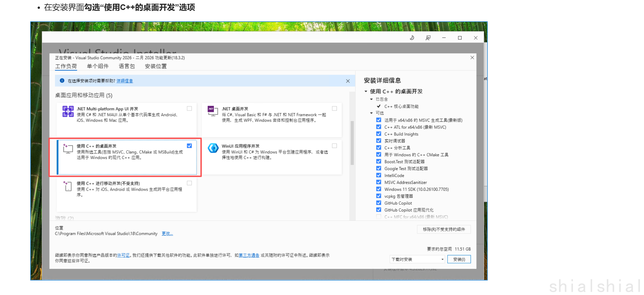The width and height of the screenshot is (644, 295).
Task: Switch to the 单个组件 tab
Action: pyautogui.click(x=98, y=66)
